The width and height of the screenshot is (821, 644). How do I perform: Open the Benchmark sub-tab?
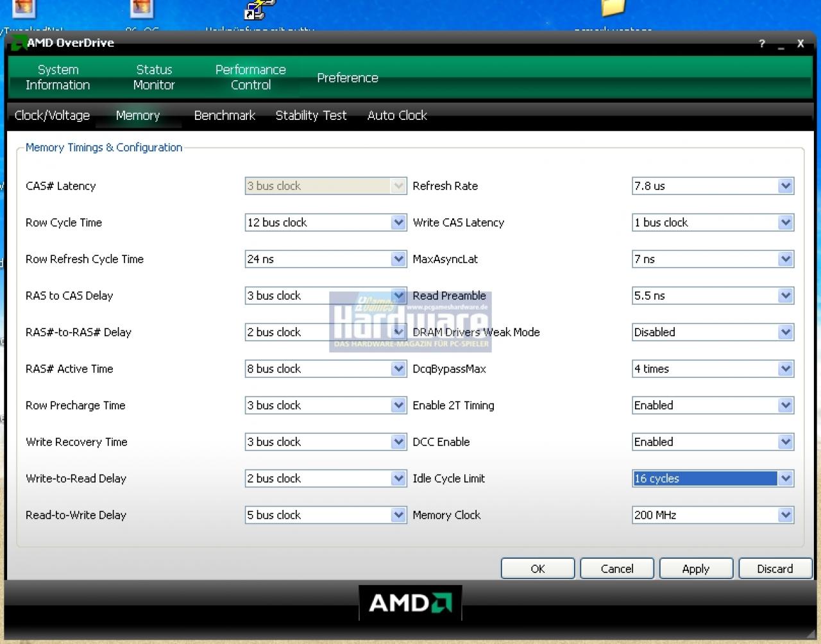click(224, 115)
